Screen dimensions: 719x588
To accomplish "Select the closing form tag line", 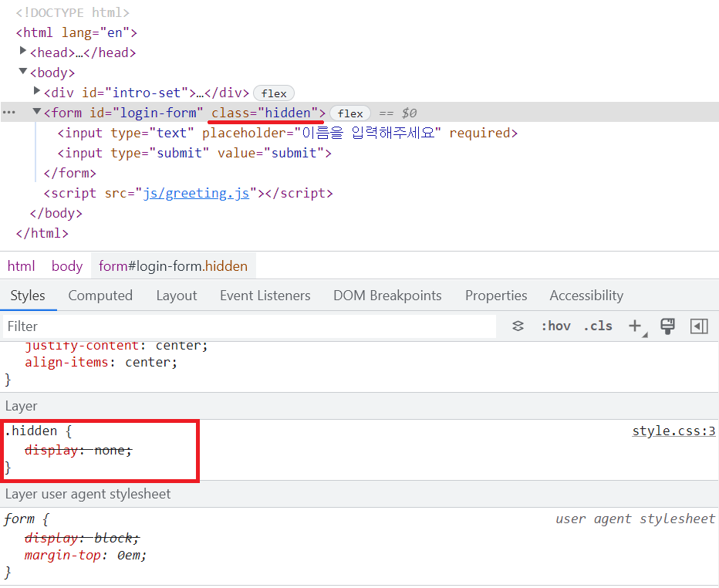I will (69, 173).
